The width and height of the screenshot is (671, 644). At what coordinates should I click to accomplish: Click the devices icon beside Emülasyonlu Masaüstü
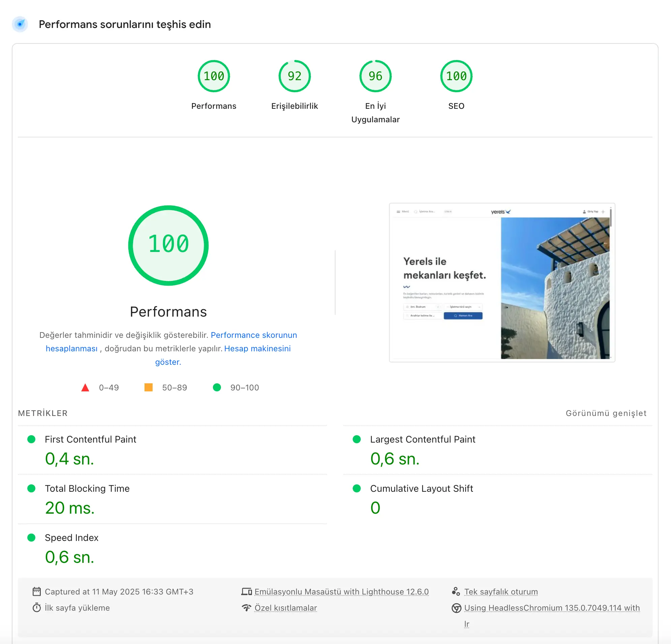point(247,591)
